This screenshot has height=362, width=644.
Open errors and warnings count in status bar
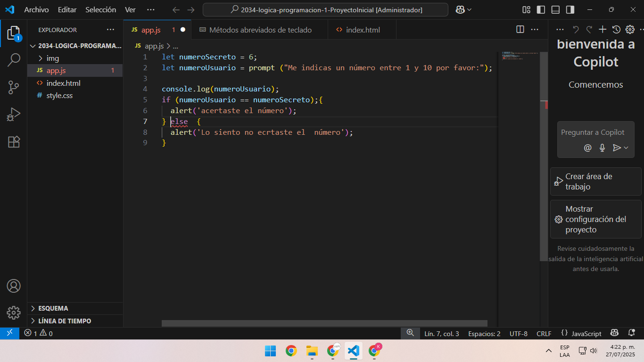pos(38,333)
